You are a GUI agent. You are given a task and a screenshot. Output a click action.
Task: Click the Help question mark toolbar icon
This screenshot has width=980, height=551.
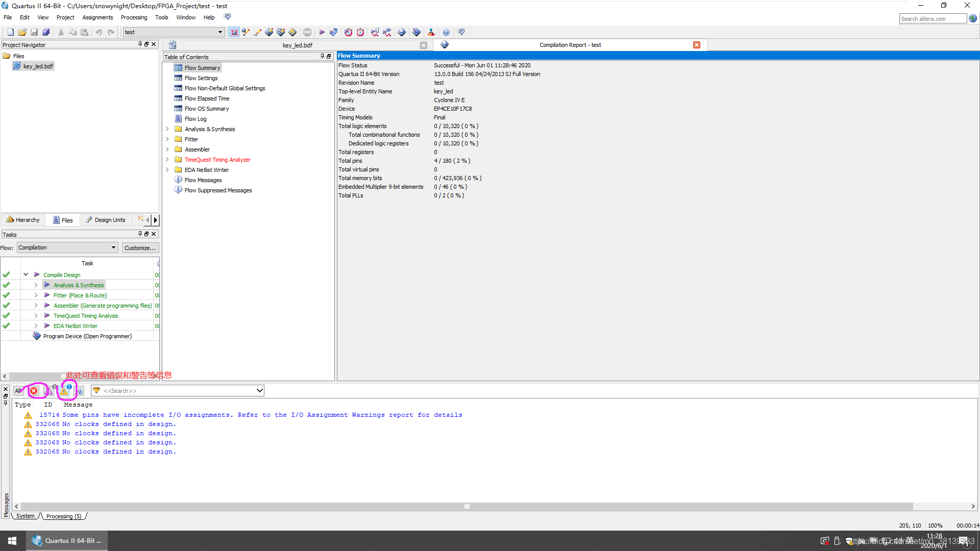tap(446, 32)
